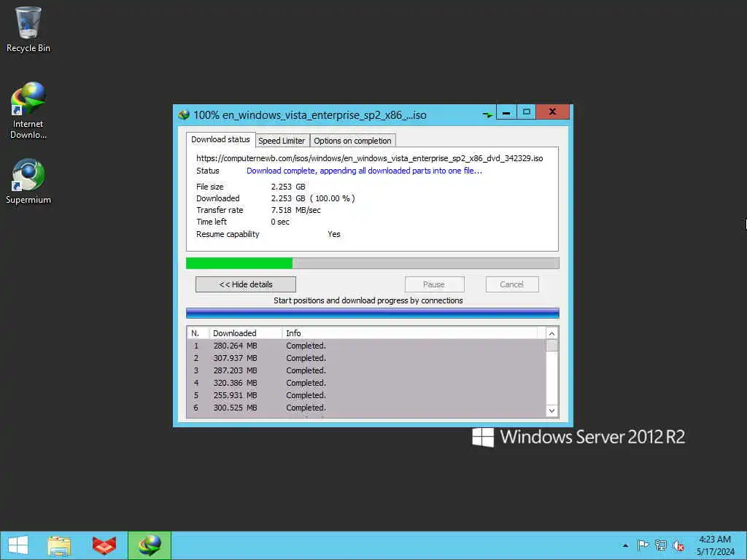Click the N. column header
Screen dimensions: 747x560
[198, 333]
